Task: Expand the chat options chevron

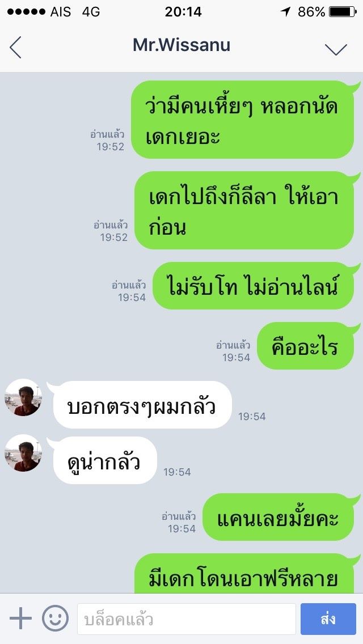Action: 336,49
